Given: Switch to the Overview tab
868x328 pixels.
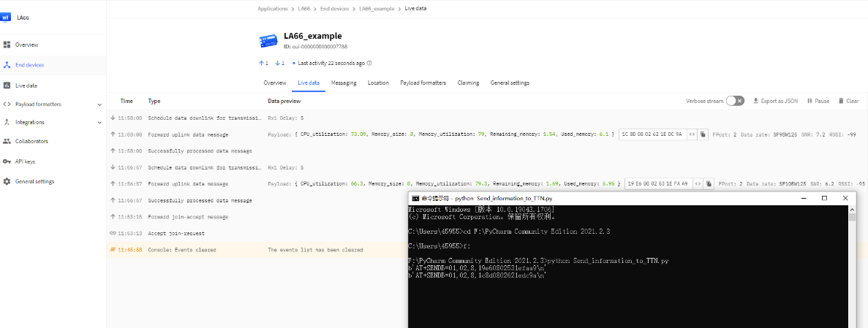Looking at the screenshot, I should (x=274, y=83).
